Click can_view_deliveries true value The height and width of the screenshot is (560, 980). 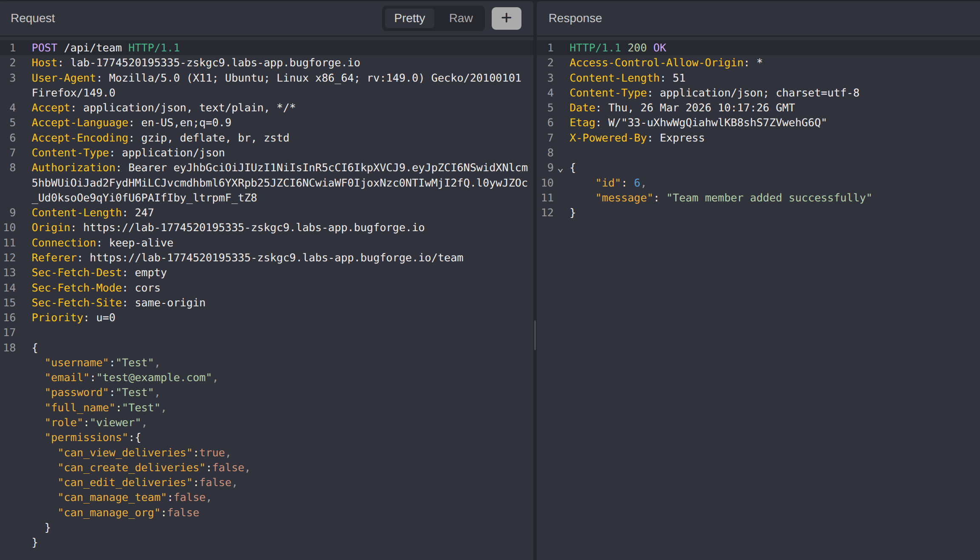coord(212,453)
